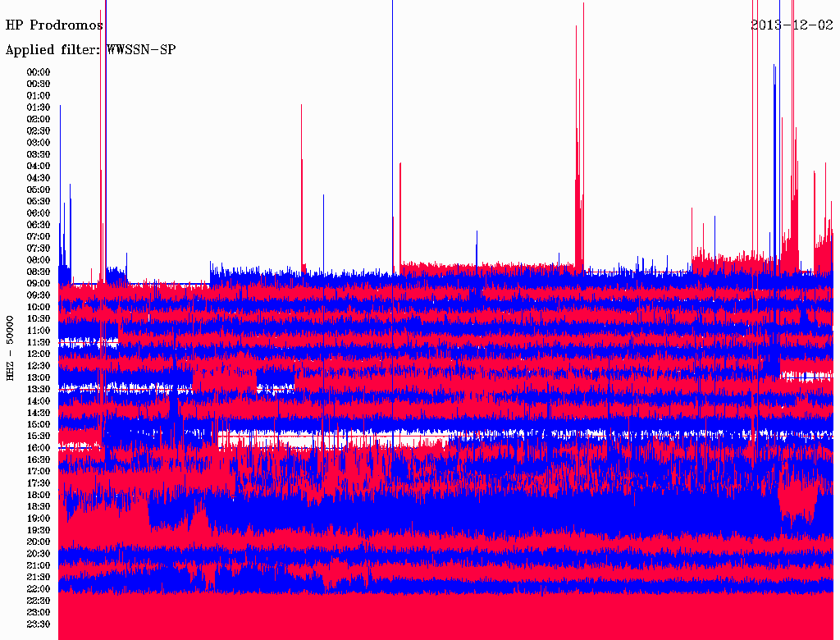Click the 12:00 time label

(39, 354)
